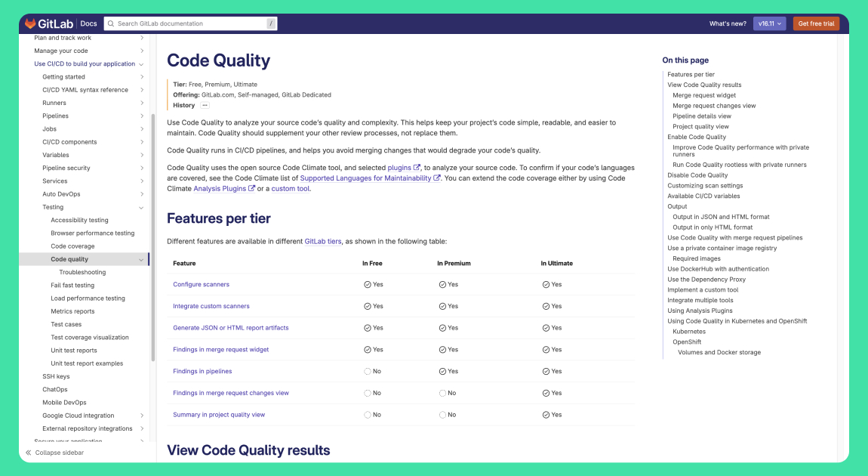This screenshot has height=476, width=868.
Task: Click external icon after Analysis Plugins
Action: point(252,189)
